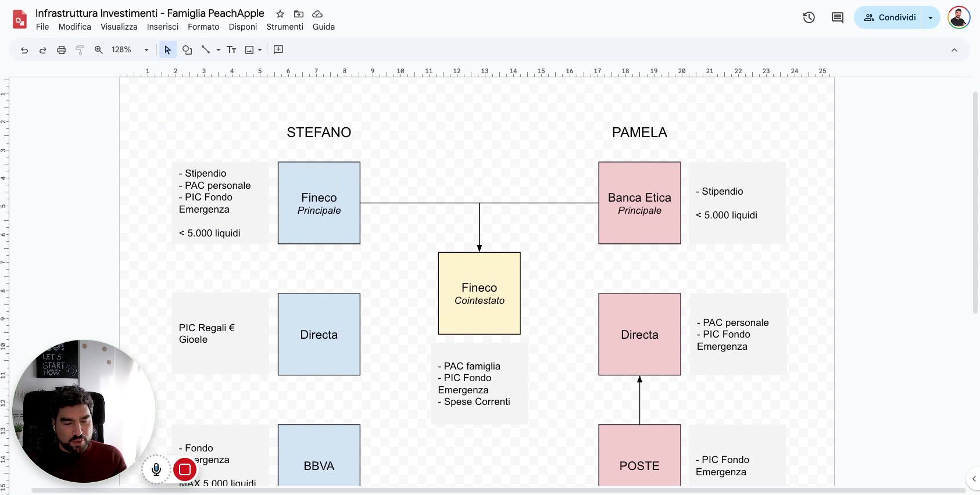The image size is (980, 495).
Task: Click the document title to rename it
Action: click(150, 13)
